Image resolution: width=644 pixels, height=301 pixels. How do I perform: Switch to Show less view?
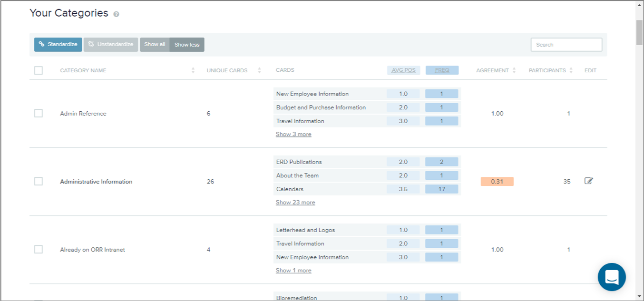pyautogui.click(x=187, y=44)
